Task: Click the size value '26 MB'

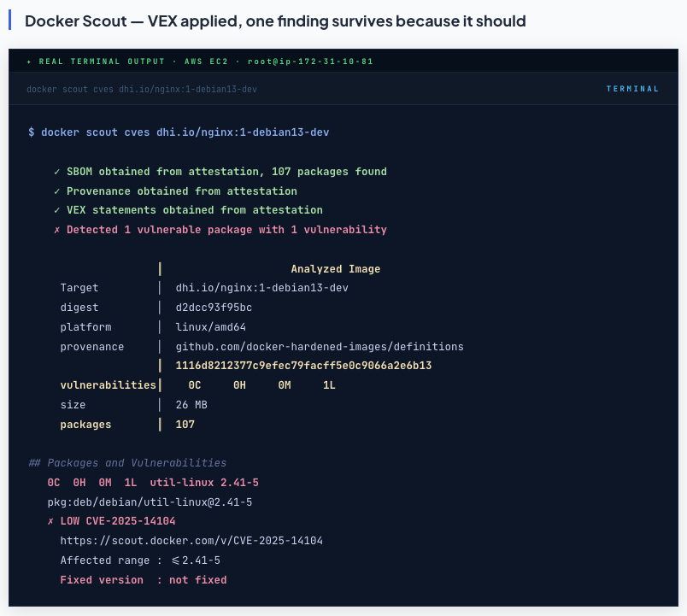Action: point(191,405)
